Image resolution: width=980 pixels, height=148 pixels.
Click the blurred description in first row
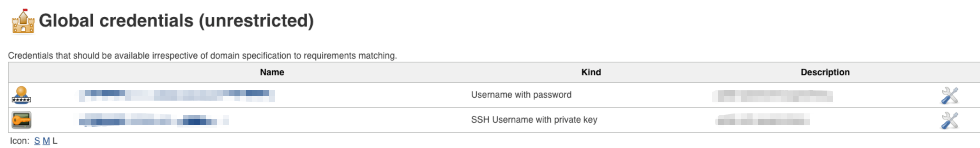pos(773,96)
